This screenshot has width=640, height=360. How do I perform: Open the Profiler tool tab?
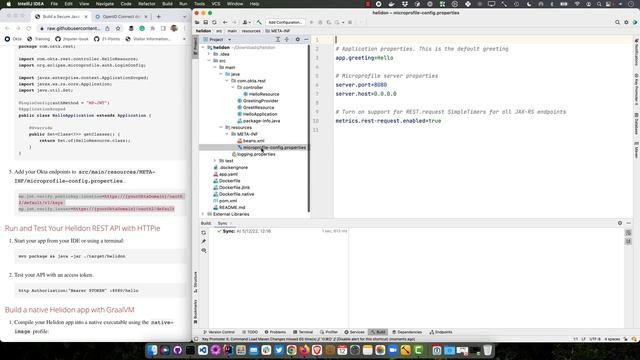point(329,332)
